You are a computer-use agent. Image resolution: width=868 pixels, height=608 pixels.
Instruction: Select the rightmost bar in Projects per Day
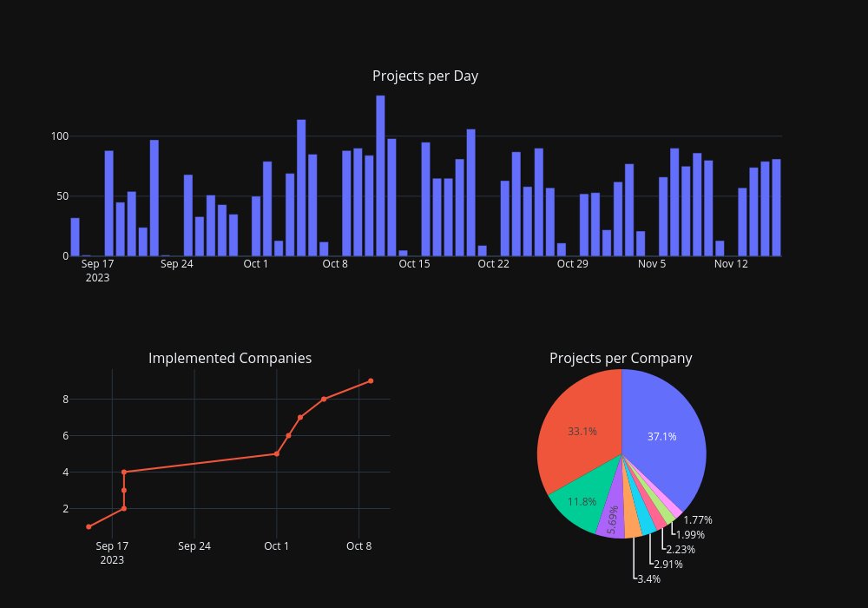[776, 208]
